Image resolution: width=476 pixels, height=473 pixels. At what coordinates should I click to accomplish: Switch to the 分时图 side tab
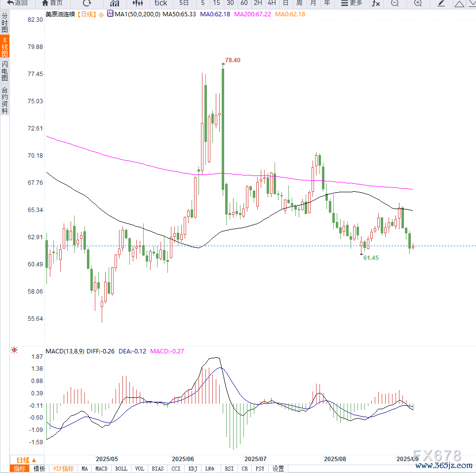(x=5, y=23)
